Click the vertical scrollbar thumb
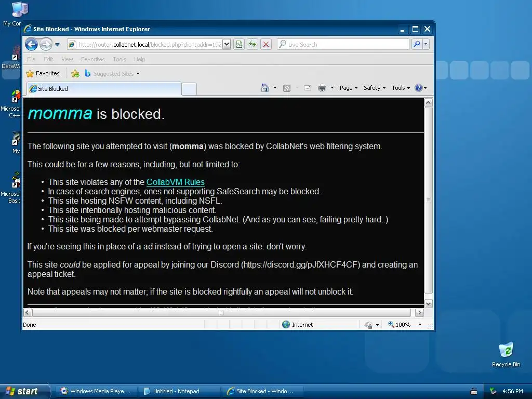532x399 pixels. [428, 200]
